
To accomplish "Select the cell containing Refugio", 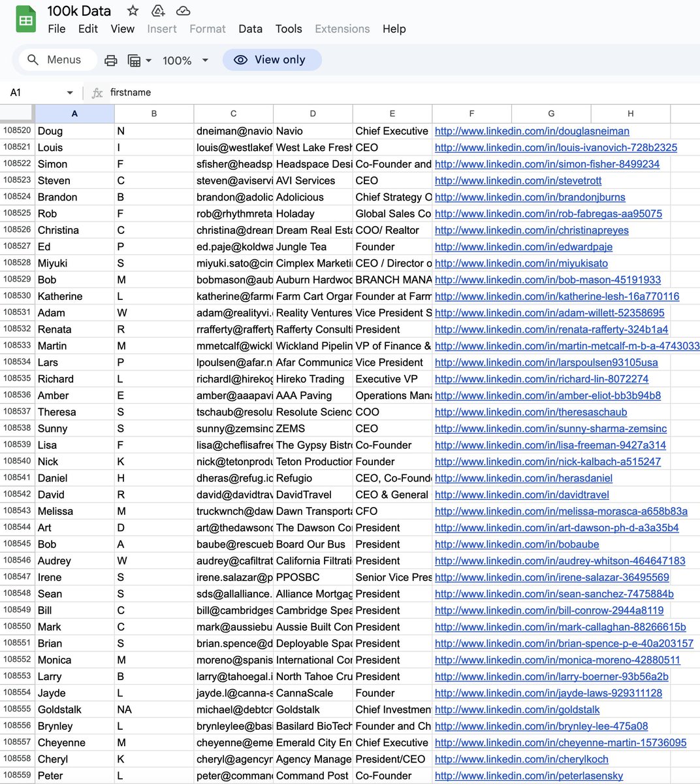I will tap(313, 478).
